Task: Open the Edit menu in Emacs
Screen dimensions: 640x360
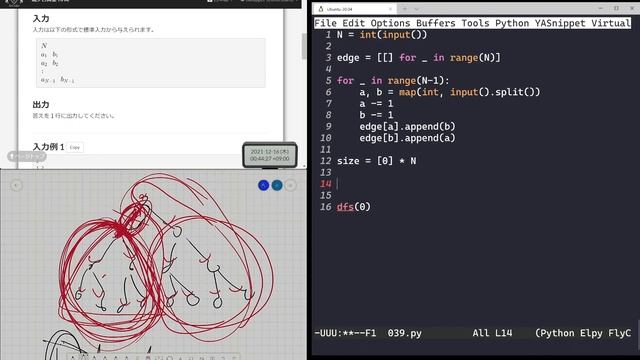Action: click(353, 23)
